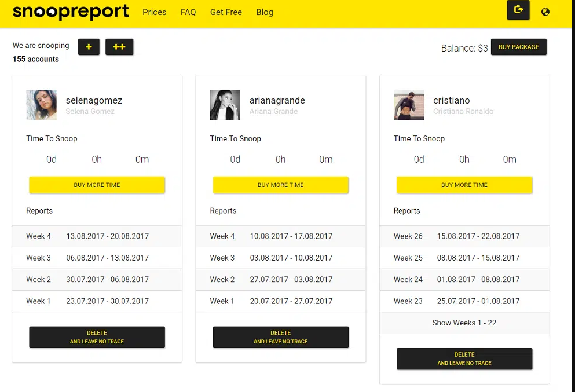The image size is (575, 392).
Task: Open selenagomez Week 1 report 23.07.2017
Action: (x=97, y=301)
